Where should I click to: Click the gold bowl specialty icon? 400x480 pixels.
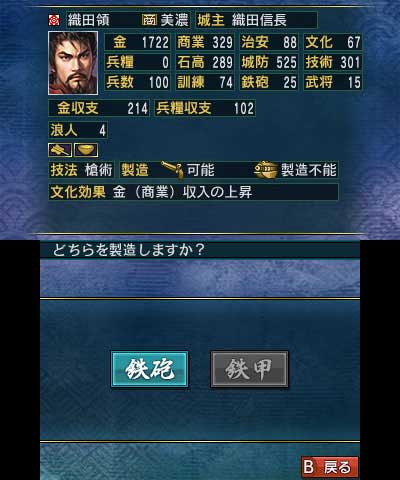[x=86, y=150]
